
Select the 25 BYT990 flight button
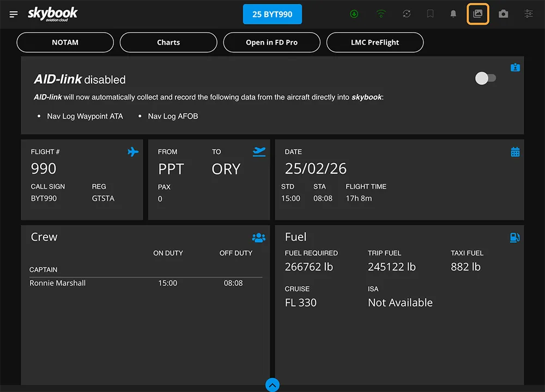(x=272, y=14)
